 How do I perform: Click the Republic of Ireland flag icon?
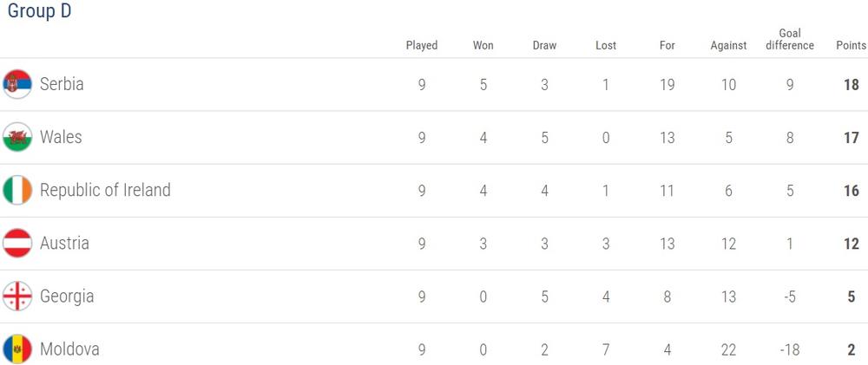pyautogui.click(x=17, y=190)
